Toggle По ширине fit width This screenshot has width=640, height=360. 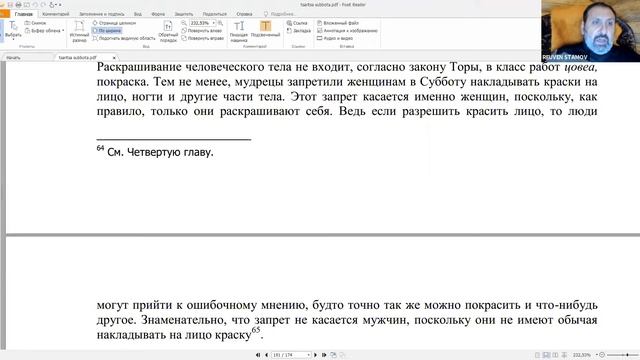107,31
